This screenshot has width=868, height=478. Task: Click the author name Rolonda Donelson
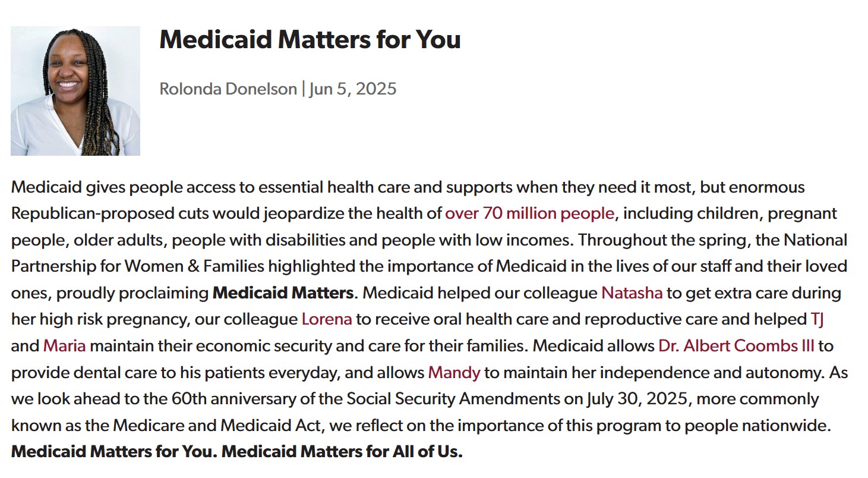[228, 89]
